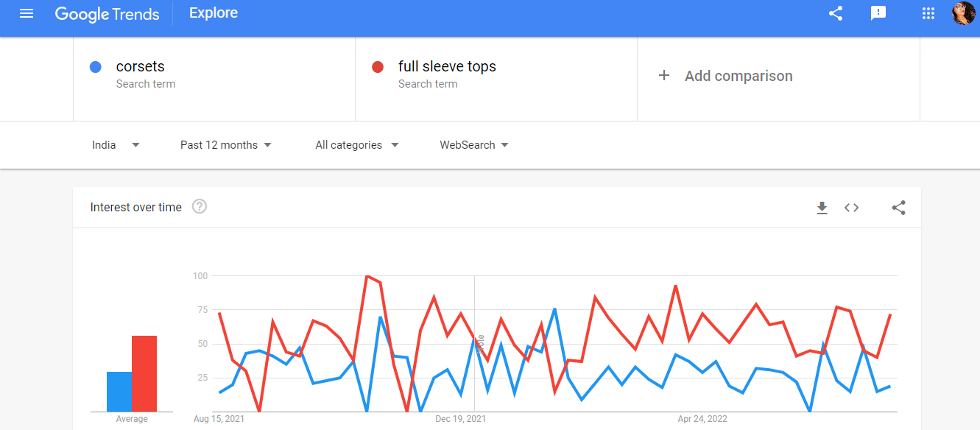Click the red average bar

tap(144, 373)
